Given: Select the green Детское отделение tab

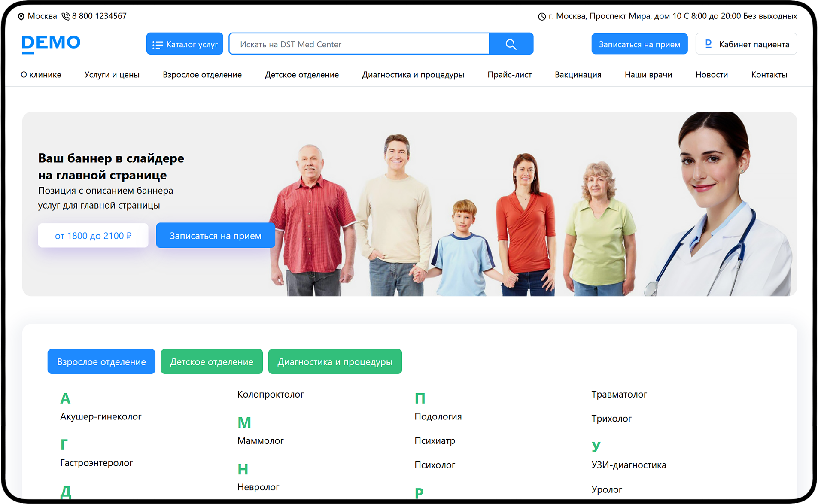Looking at the screenshot, I should pyautogui.click(x=212, y=361).
